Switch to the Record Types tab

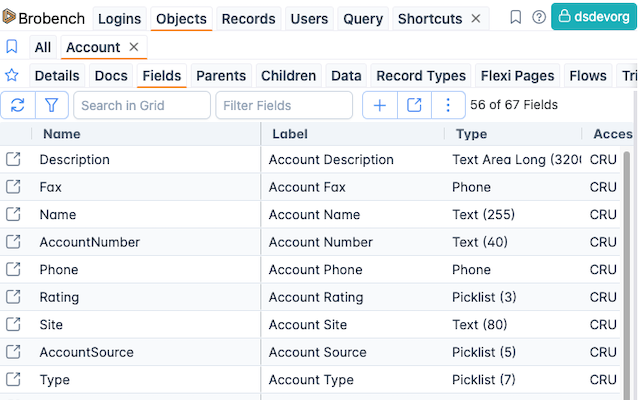coord(421,76)
